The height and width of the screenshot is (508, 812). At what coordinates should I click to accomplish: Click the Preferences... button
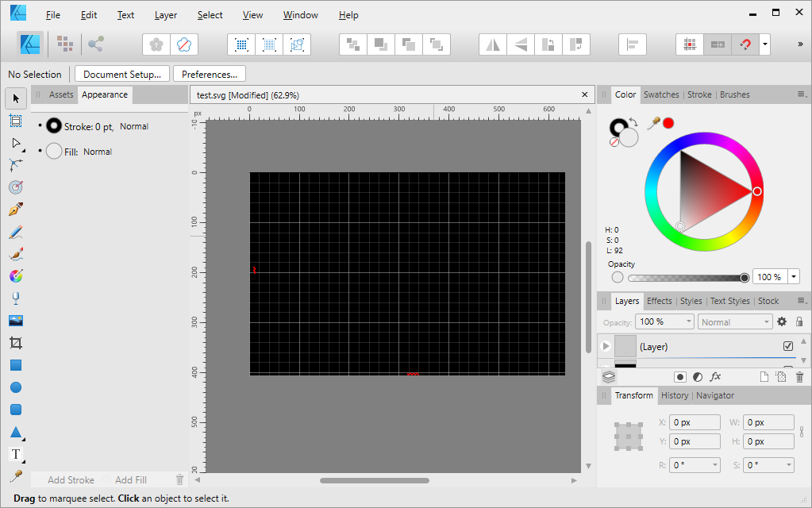tap(210, 74)
